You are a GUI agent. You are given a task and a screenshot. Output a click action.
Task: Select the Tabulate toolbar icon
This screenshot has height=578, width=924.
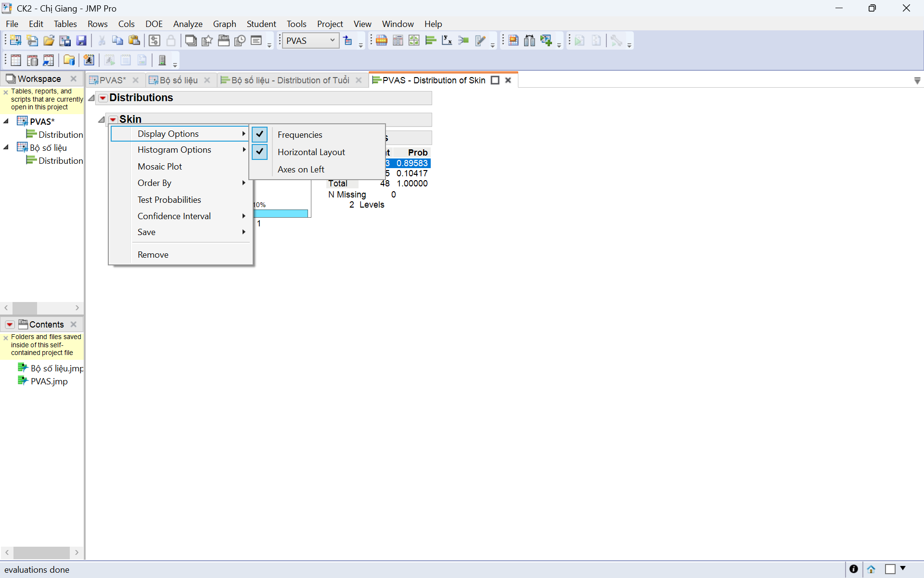coord(398,40)
